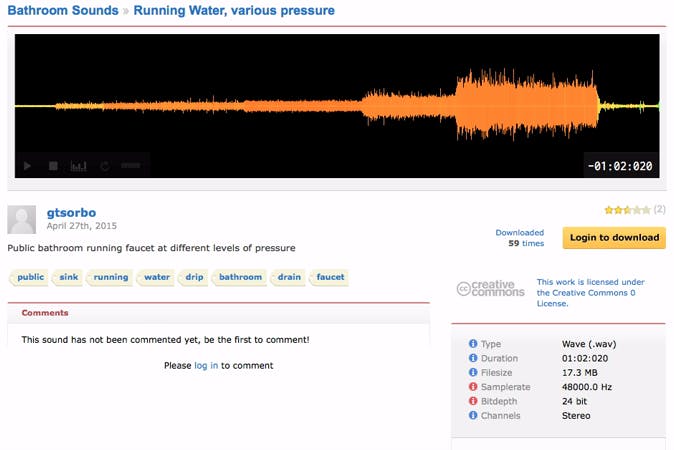Screen dimensions: 674x450
Task: Open gtsorbo user profile
Action: point(71,212)
